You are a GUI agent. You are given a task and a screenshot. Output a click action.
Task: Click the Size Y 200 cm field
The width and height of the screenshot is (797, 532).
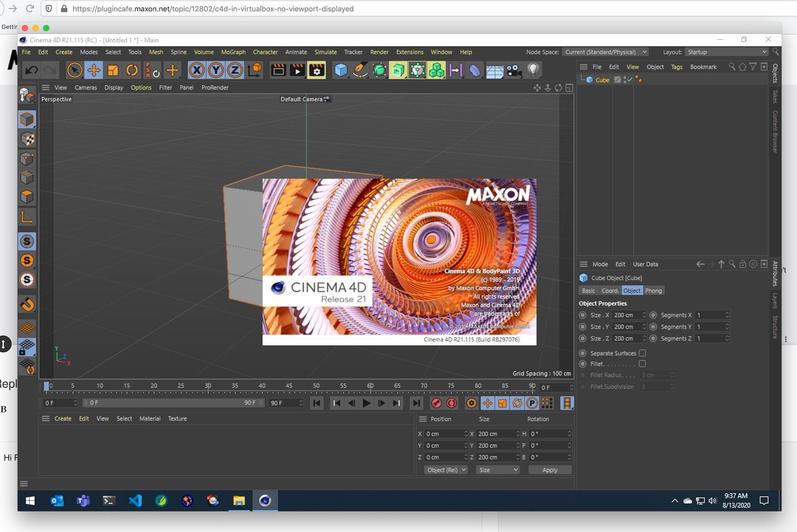(x=626, y=327)
